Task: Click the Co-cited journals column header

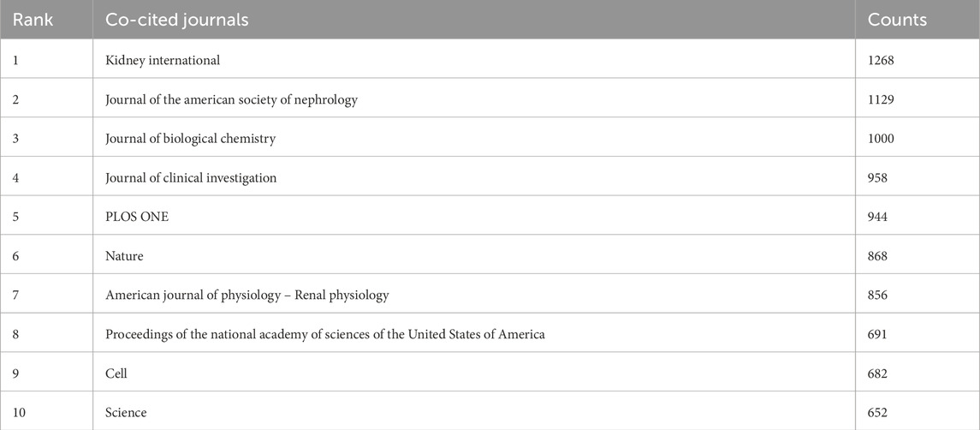Action: tap(177, 20)
